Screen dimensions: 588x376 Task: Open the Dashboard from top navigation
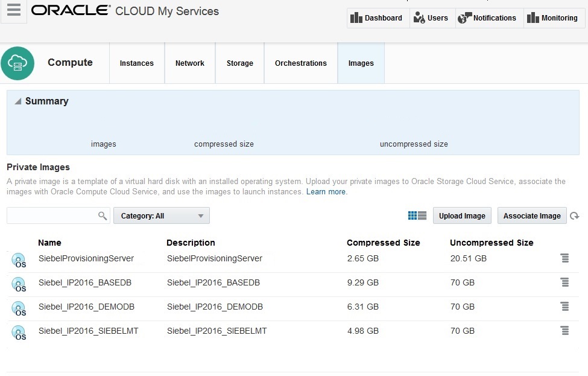tap(377, 18)
